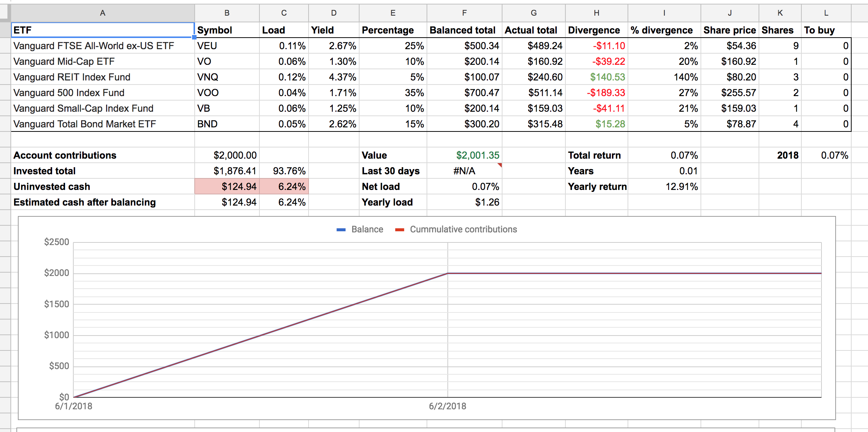Select the account contributions $2,000.00 cell
Viewport: 868px width, 432px height.
click(x=227, y=155)
